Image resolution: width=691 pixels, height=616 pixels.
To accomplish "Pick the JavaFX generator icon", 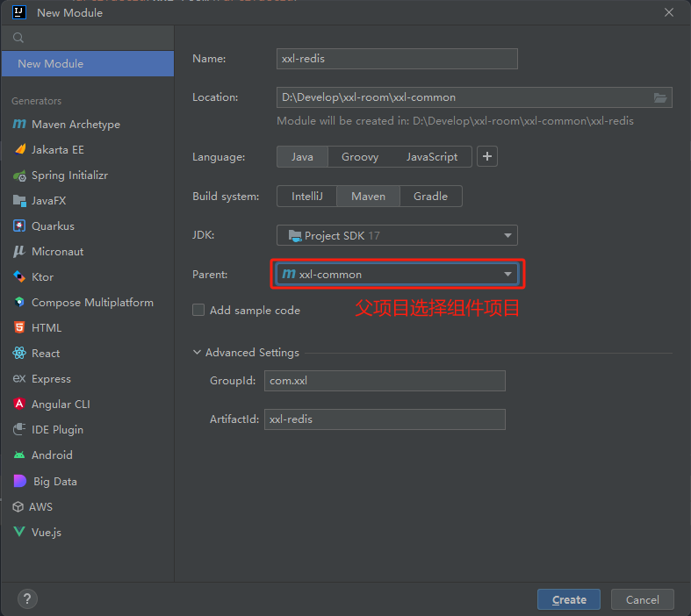I will pyautogui.click(x=19, y=201).
